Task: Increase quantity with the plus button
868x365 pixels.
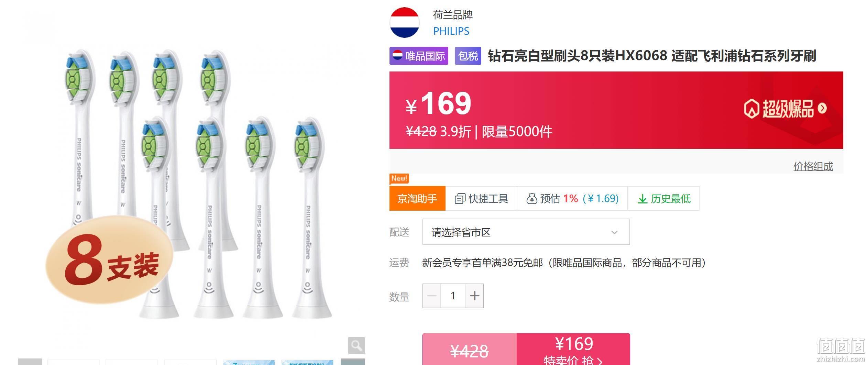Action: coord(474,296)
